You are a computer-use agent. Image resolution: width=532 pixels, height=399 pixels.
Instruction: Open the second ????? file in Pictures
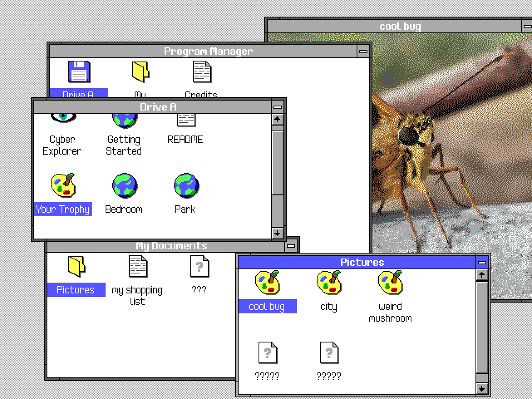tap(329, 353)
